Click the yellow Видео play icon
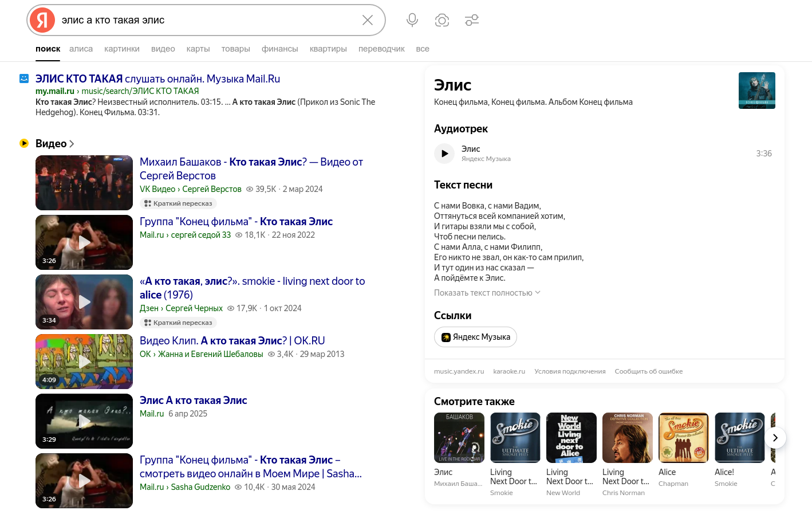The height and width of the screenshot is (518, 812). [24, 143]
